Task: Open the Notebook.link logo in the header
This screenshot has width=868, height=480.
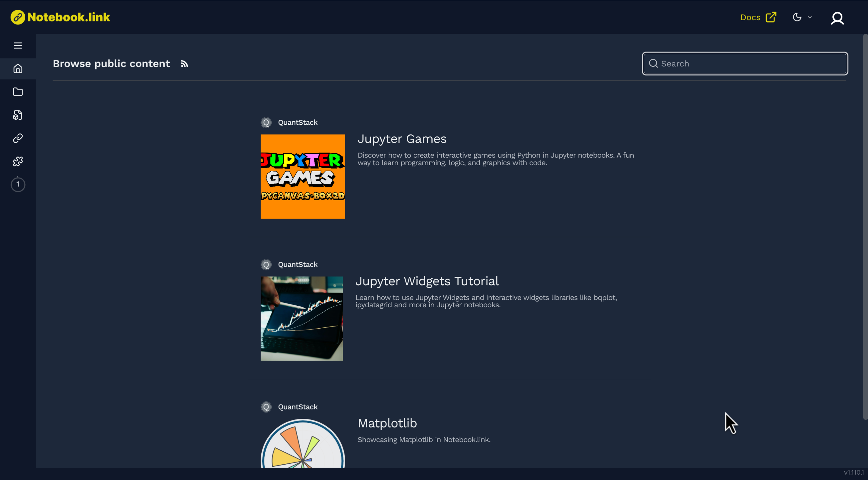Action: (x=60, y=17)
